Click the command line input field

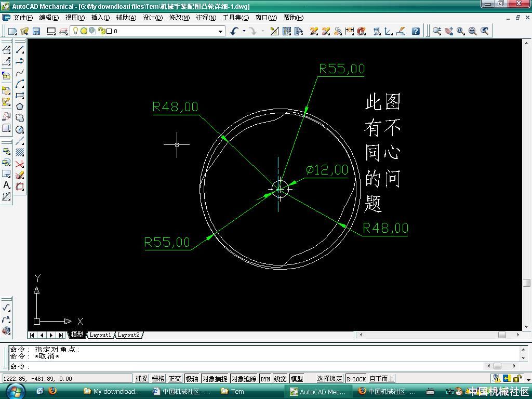click(x=260, y=366)
